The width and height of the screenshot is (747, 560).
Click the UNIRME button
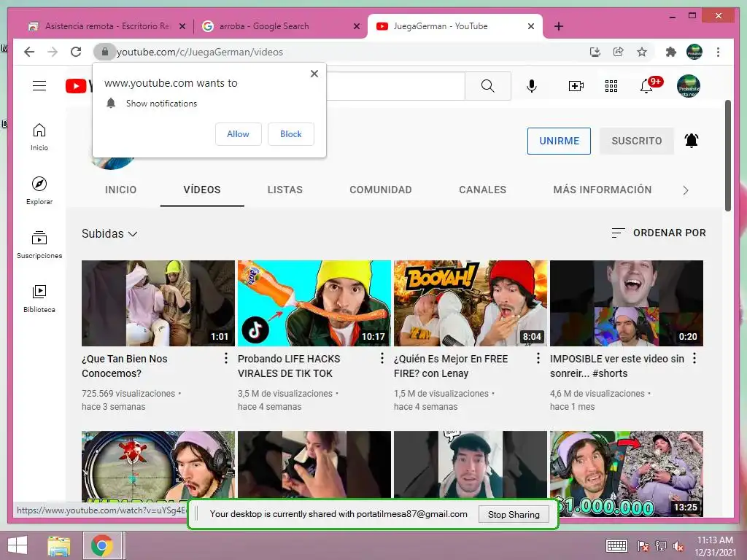559,141
